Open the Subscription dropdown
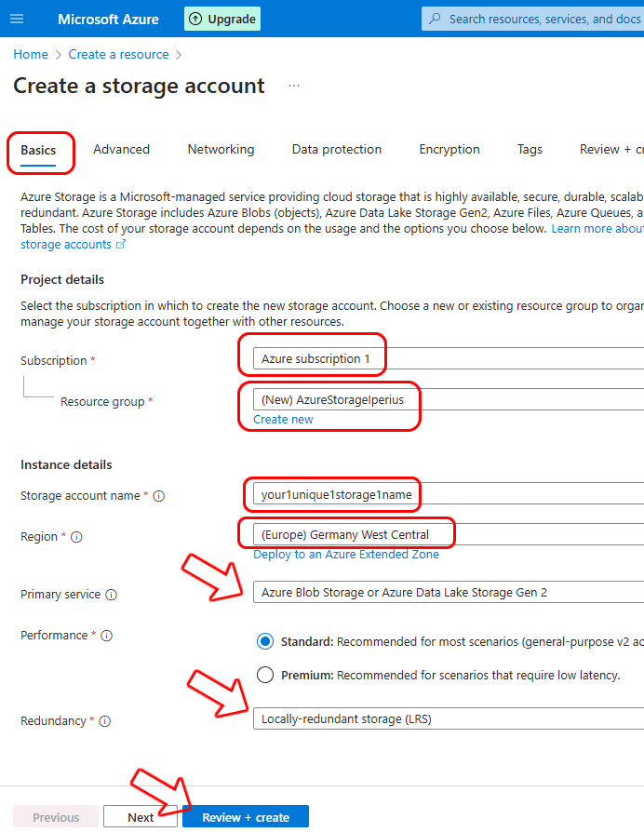This screenshot has height=832, width=644. click(x=449, y=358)
